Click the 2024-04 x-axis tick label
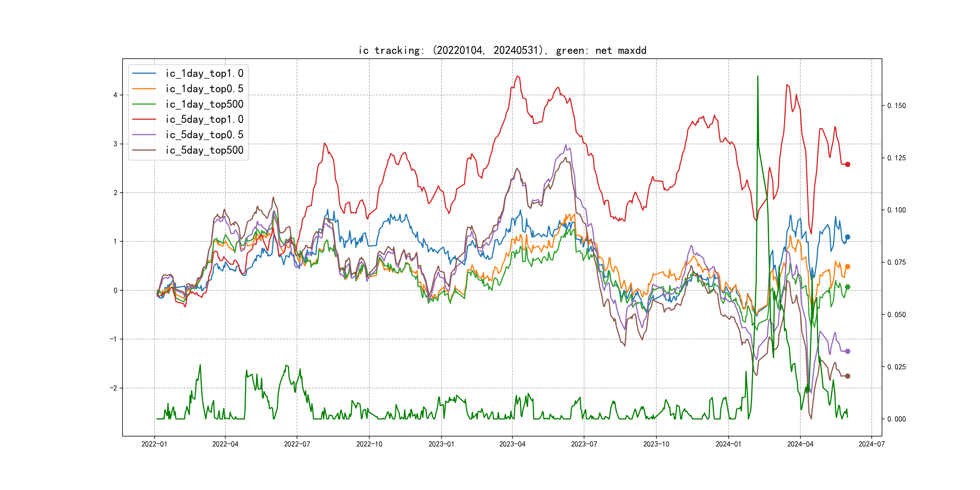Viewport: 980px width, 490px height. coord(800,444)
